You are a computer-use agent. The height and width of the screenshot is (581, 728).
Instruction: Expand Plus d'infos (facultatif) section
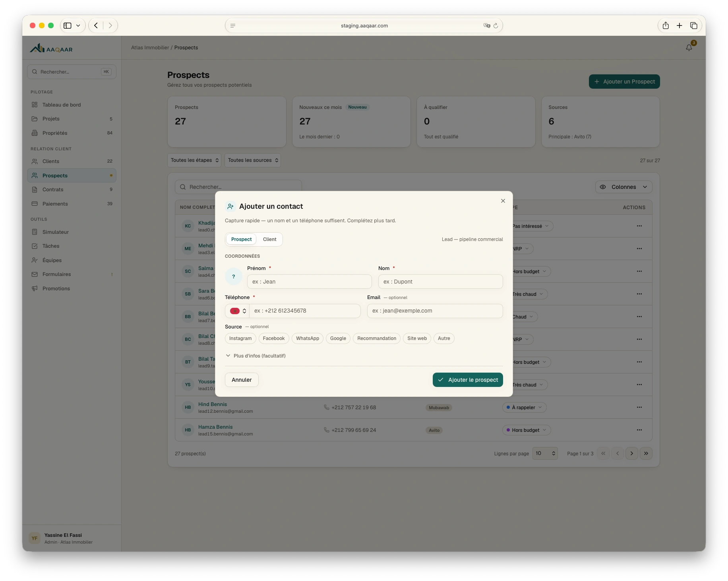tap(256, 356)
